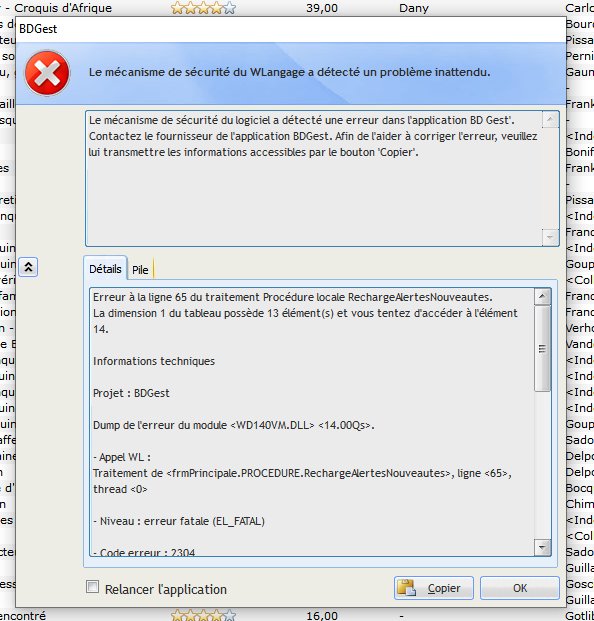Click the Dany author cell in background list
594x621 pixels.
[414, 8]
